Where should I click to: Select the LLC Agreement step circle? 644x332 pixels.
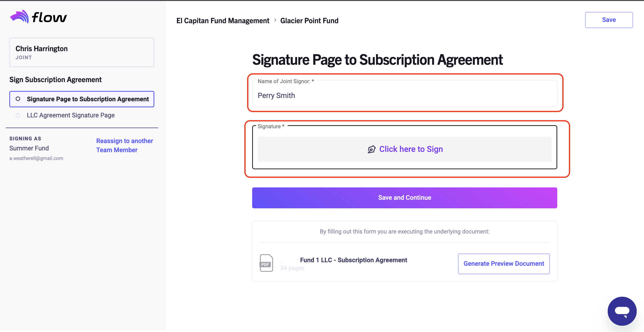click(x=18, y=115)
